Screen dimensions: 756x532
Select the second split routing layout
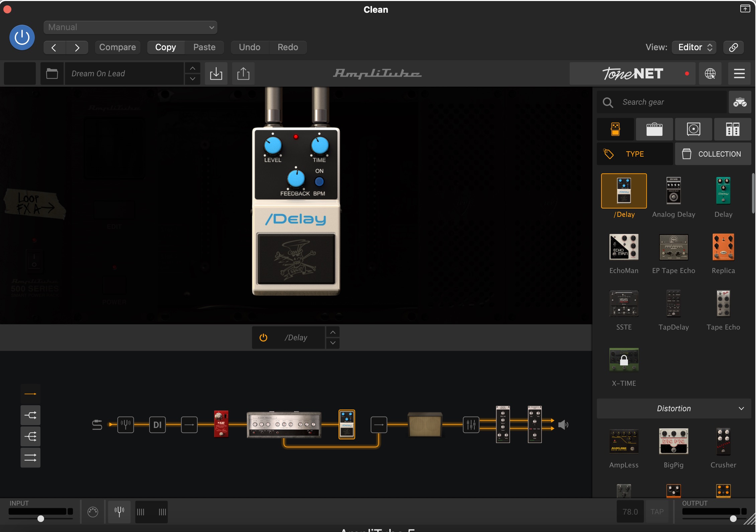click(30, 415)
